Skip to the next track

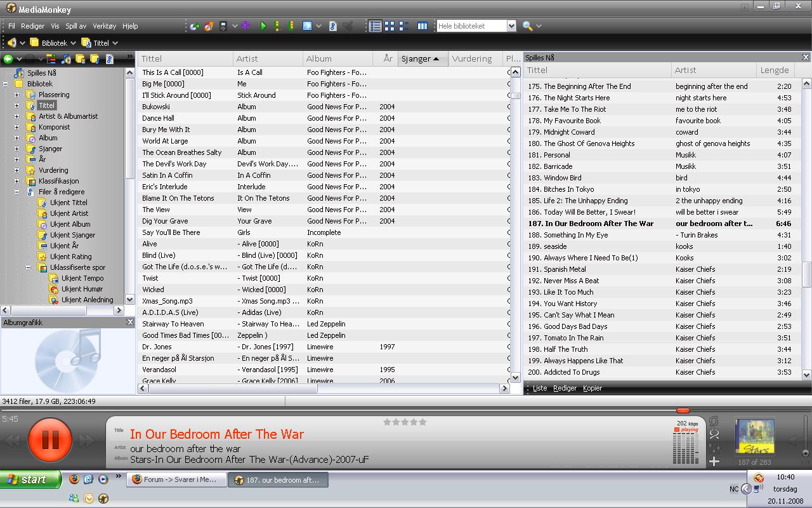point(86,441)
